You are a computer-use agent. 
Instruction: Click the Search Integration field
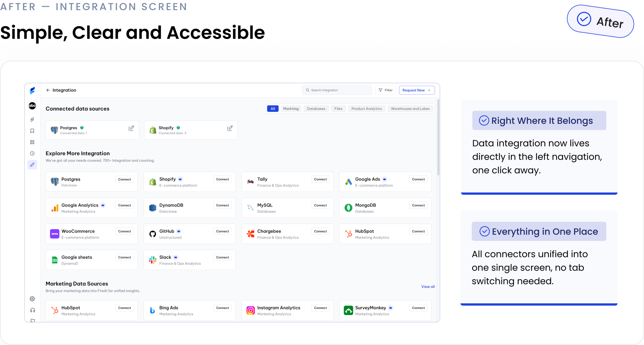337,90
